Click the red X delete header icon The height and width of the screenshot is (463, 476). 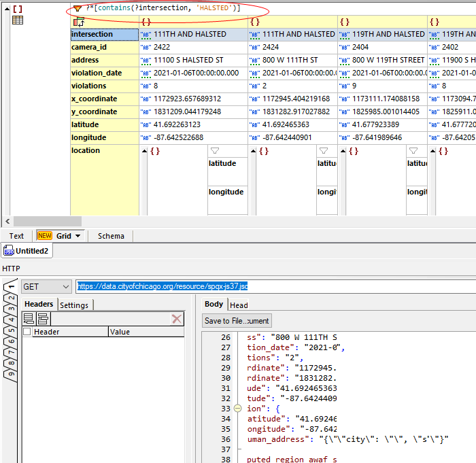(176, 318)
